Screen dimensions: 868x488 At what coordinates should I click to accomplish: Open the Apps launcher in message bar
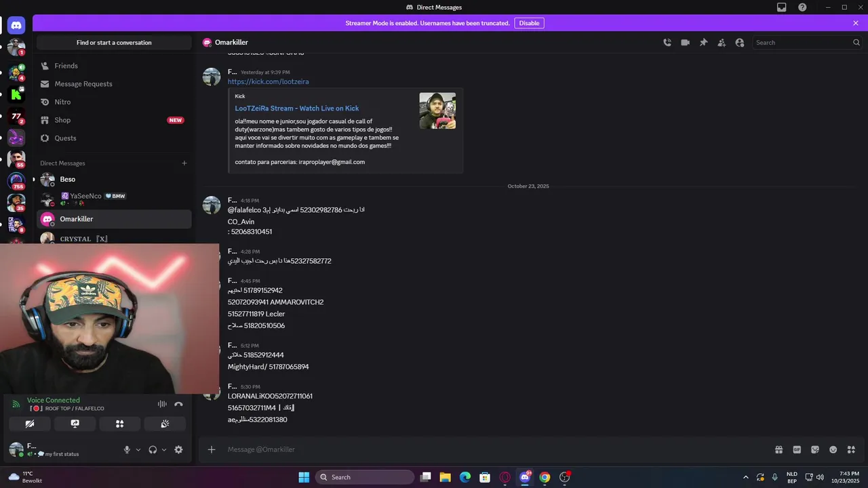point(852,449)
